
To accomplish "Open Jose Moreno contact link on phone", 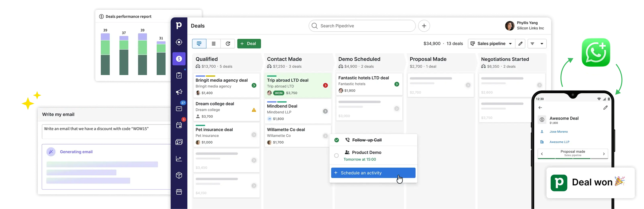I will pos(558,132).
